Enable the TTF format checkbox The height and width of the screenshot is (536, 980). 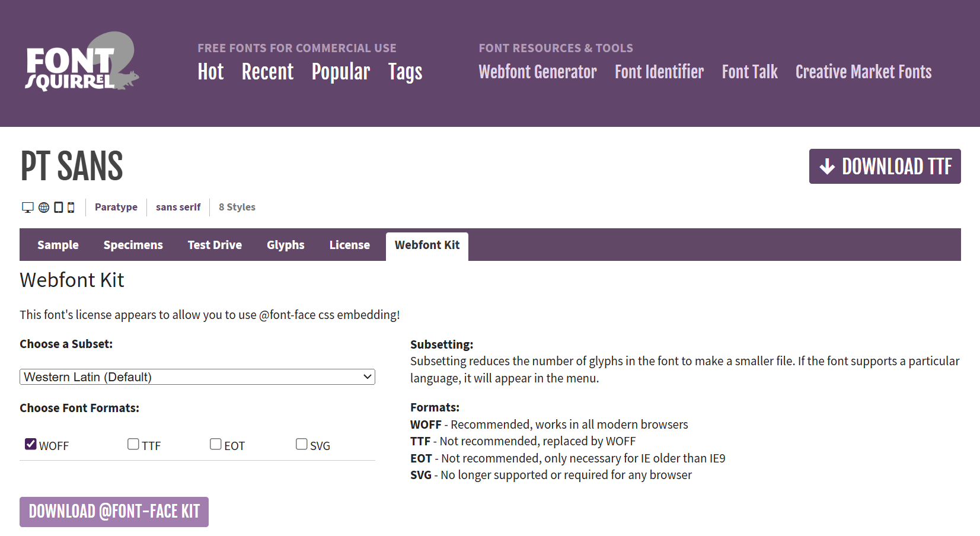pos(133,444)
